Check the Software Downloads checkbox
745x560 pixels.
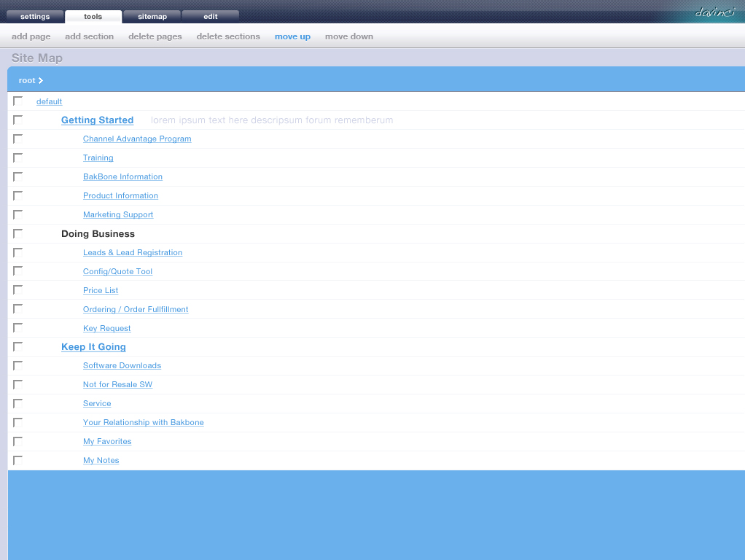pos(17,365)
